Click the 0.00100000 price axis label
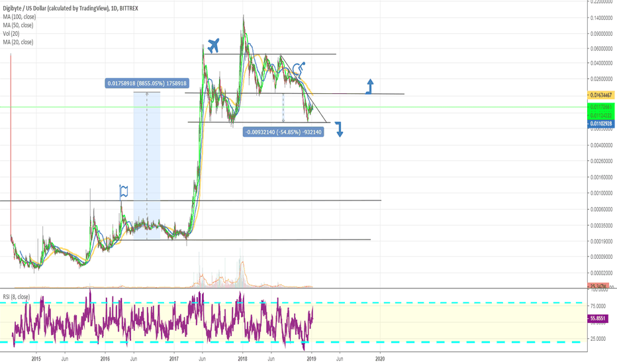617x364 pixels. tap(601, 193)
